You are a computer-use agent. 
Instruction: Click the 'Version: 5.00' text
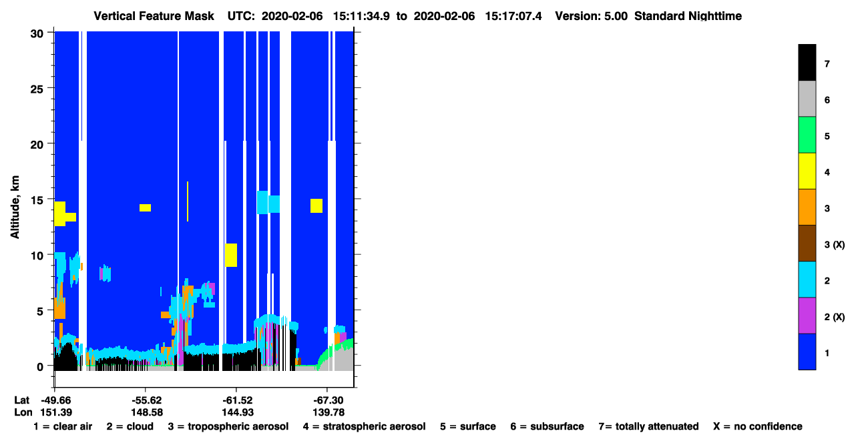[591, 15]
